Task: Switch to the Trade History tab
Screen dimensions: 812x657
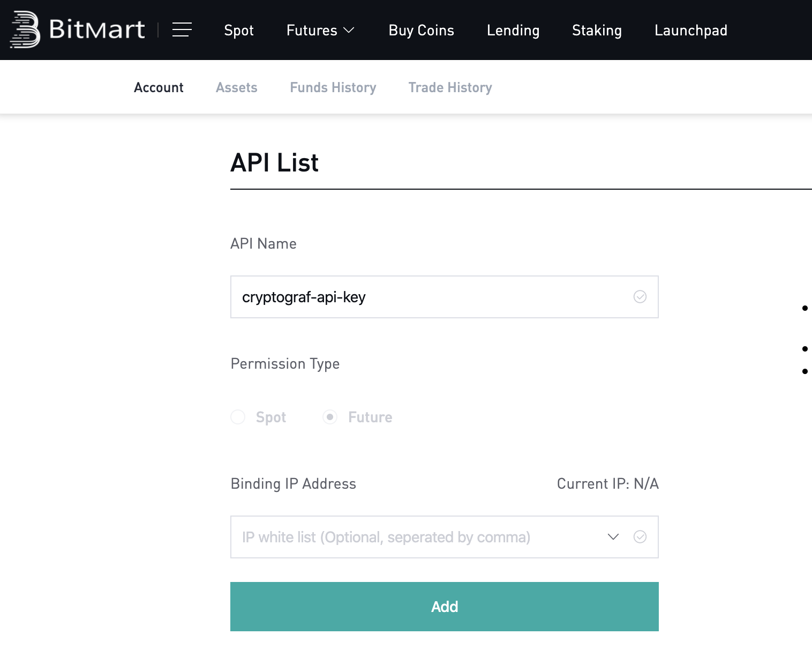Action: [x=450, y=87]
